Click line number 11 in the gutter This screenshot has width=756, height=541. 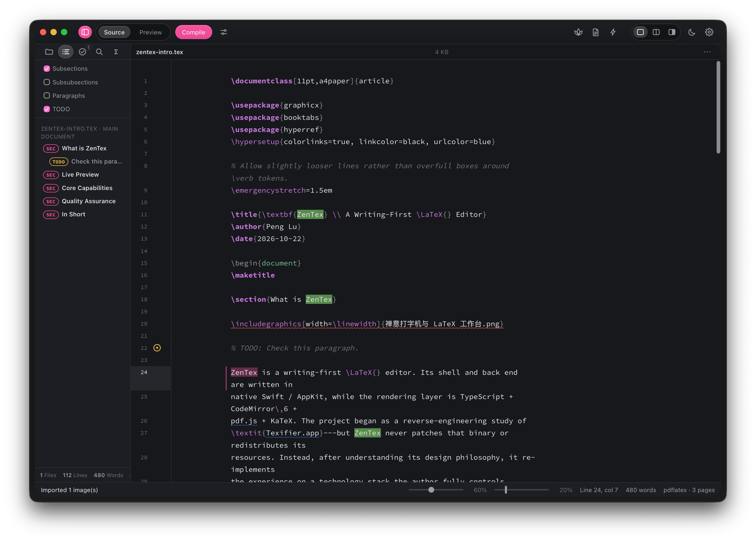pyautogui.click(x=144, y=215)
